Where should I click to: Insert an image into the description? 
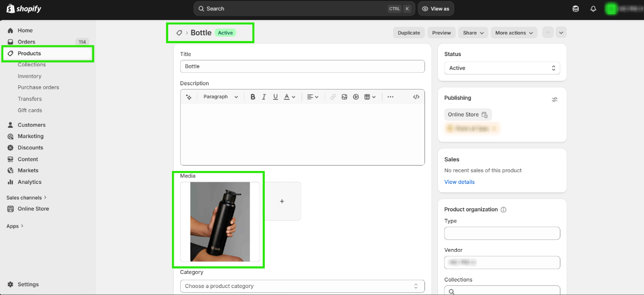click(344, 97)
